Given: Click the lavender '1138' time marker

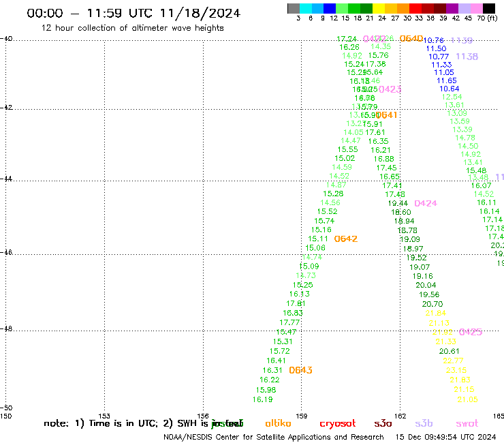Looking at the screenshot, I should point(467,57).
